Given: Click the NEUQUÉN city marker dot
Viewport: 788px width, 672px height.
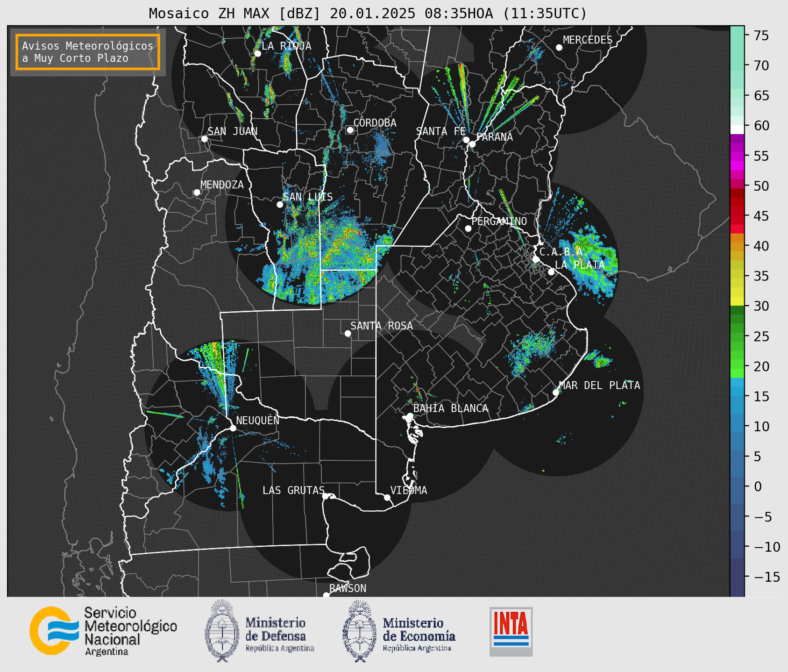Looking at the screenshot, I should pos(233,428).
